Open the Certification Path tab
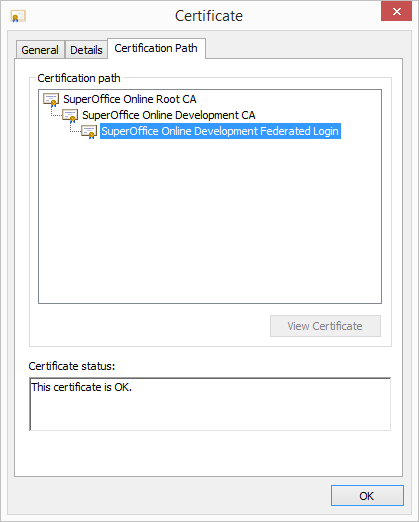 tap(156, 48)
